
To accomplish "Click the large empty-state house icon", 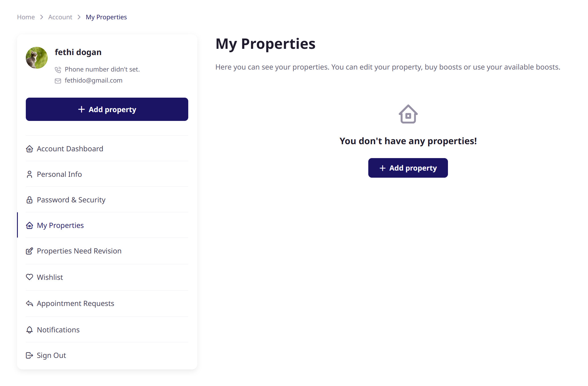I will [408, 114].
